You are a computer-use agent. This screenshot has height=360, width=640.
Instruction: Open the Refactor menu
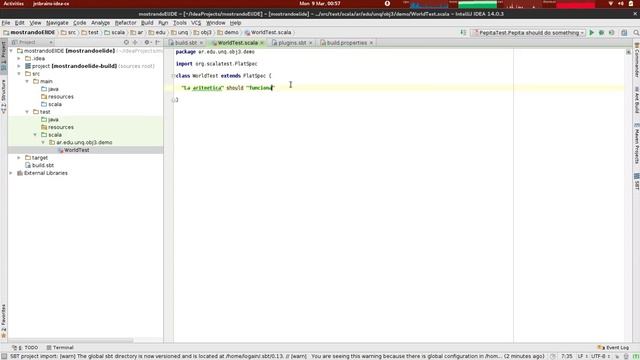click(125, 23)
